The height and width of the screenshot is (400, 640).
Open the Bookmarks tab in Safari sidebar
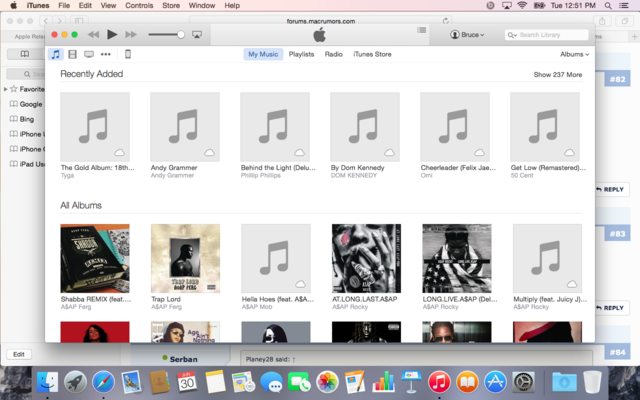[25, 54]
